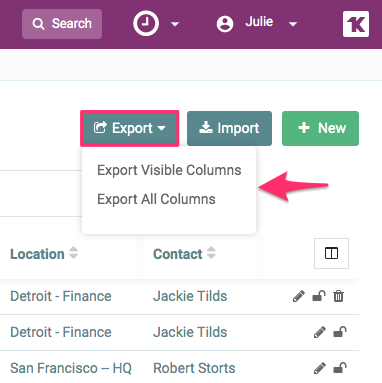Edit the first Detroit - Finance row
The image size is (382, 383).
299,296
